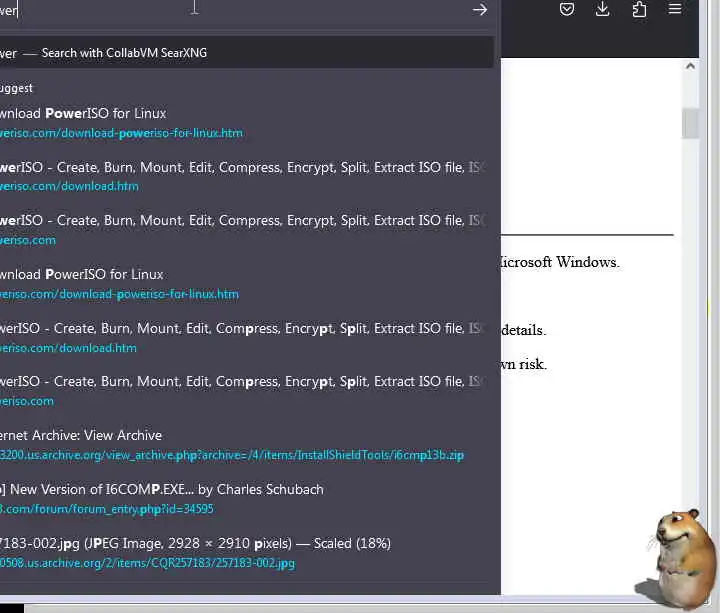Viewport: 720px width, 613px height.
Task: Select 183-002.jpg JPEG Image suggestion
Action: tap(195, 544)
